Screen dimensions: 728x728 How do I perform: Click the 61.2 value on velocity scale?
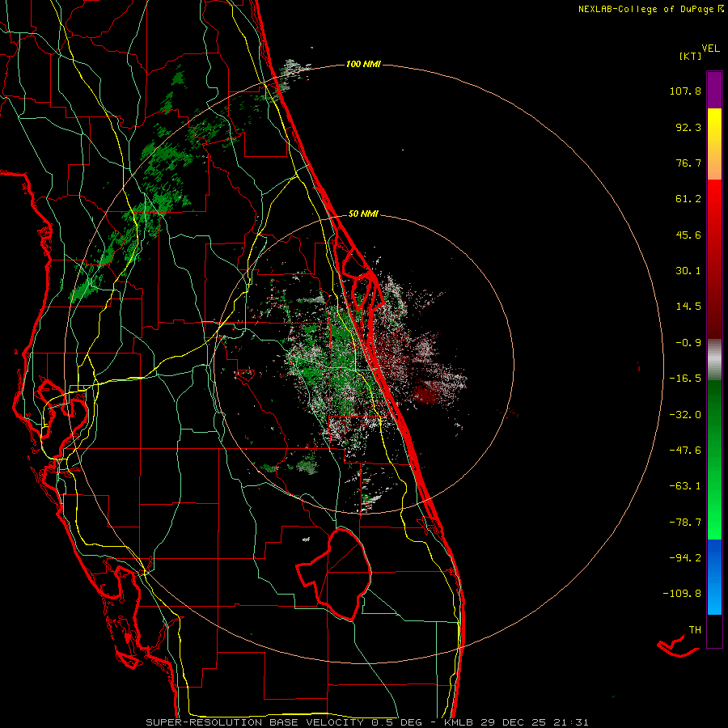click(688, 199)
